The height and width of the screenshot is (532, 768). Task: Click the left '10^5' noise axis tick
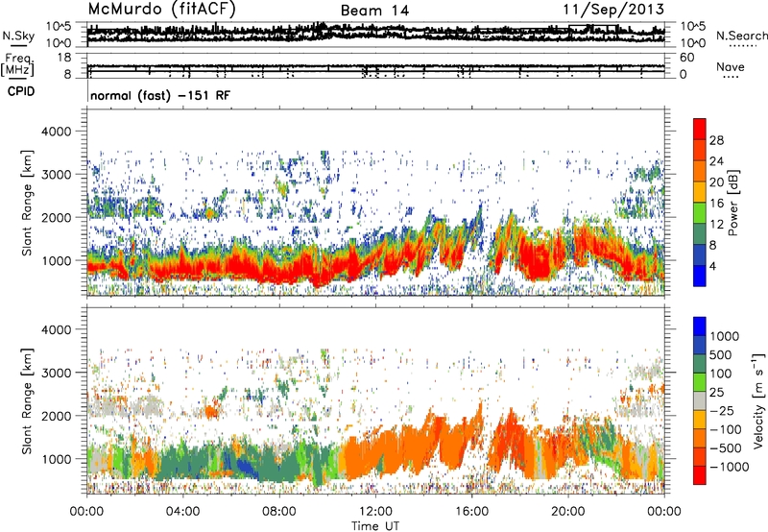[59, 27]
